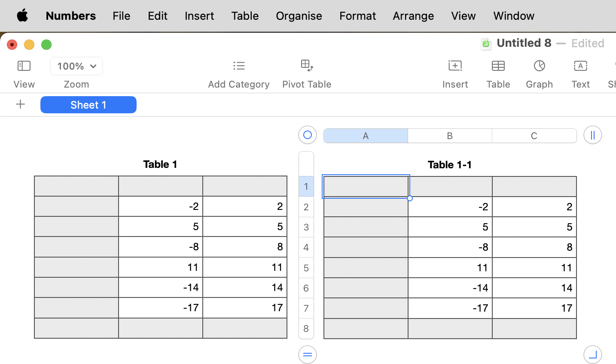Click the table select circle handle
The image size is (616, 364).
307,135
